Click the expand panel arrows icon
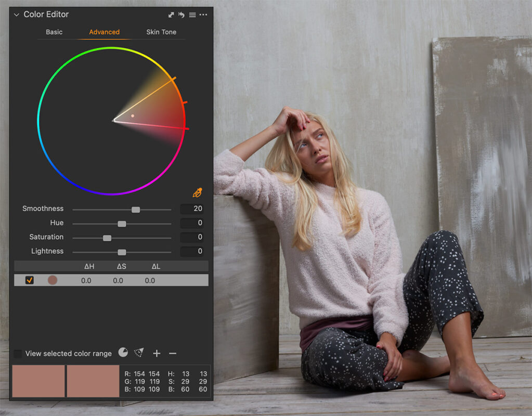This screenshot has width=532, height=416. [171, 15]
